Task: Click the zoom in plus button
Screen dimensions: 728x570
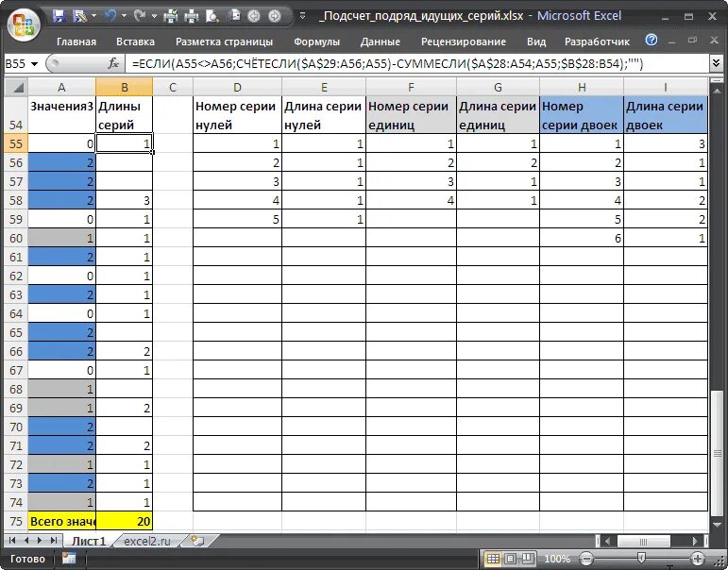Action: pos(697,559)
